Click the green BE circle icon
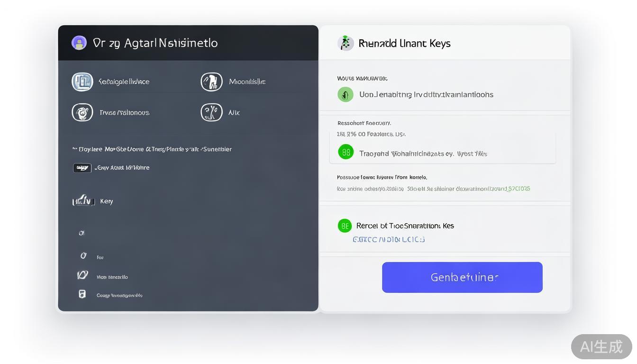 click(x=345, y=225)
